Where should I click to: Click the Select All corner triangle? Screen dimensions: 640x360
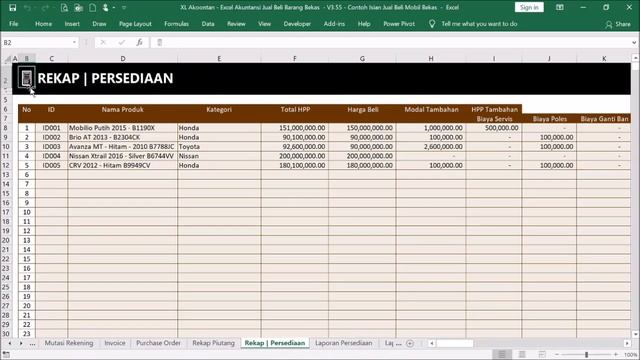[x=7, y=59]
